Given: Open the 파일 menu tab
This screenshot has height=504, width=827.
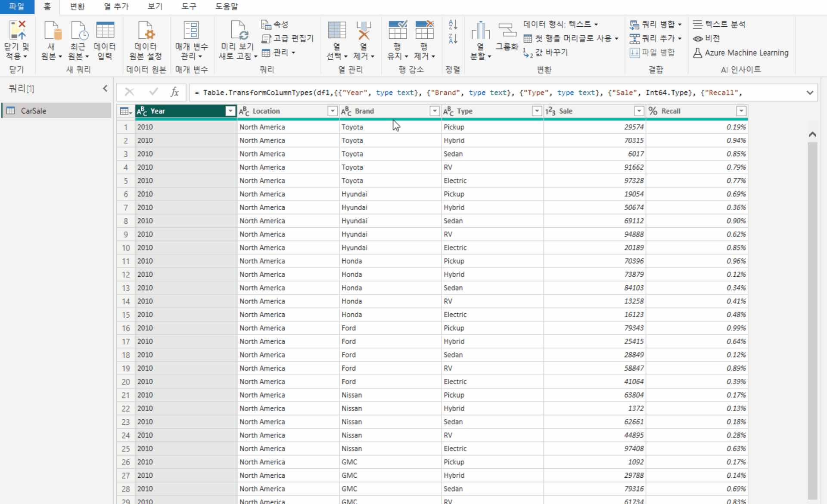Looking at the screenshot, I should click(x=17, y=6).
